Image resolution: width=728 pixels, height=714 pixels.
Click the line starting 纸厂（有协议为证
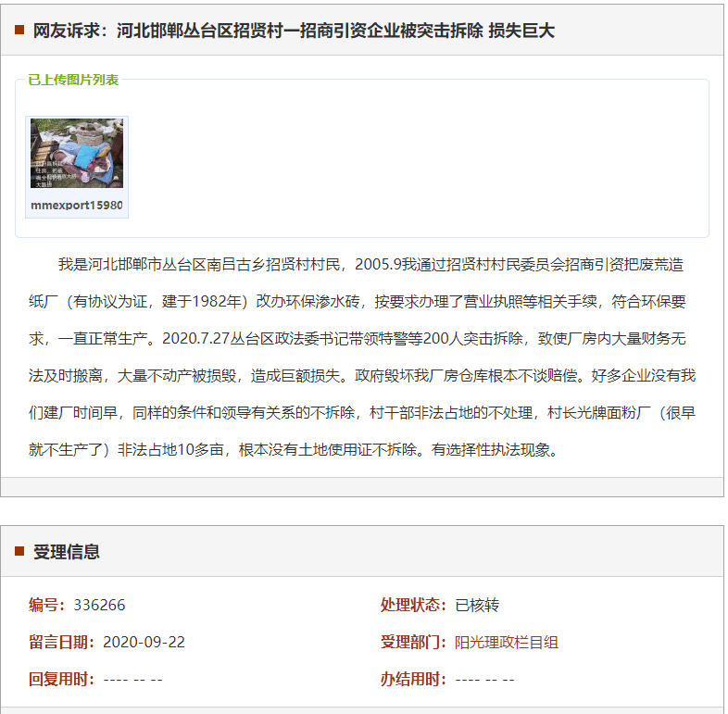357,302
